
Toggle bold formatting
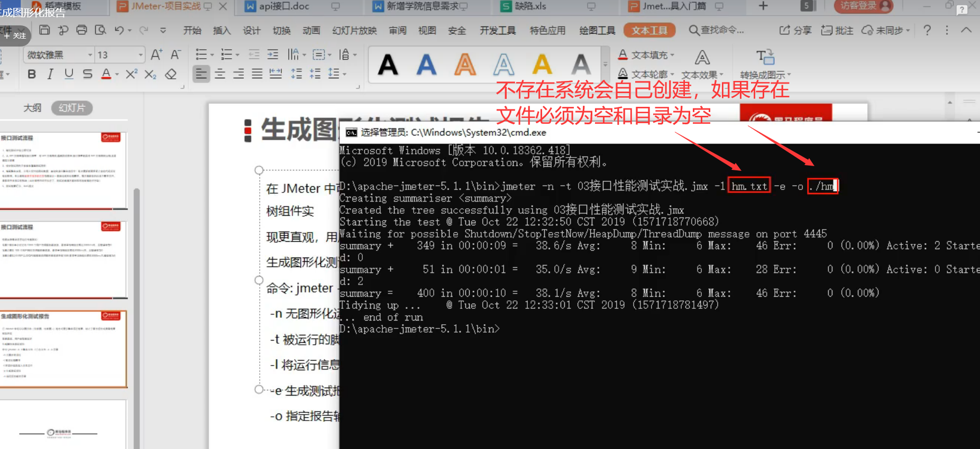(x=32, y=74)
